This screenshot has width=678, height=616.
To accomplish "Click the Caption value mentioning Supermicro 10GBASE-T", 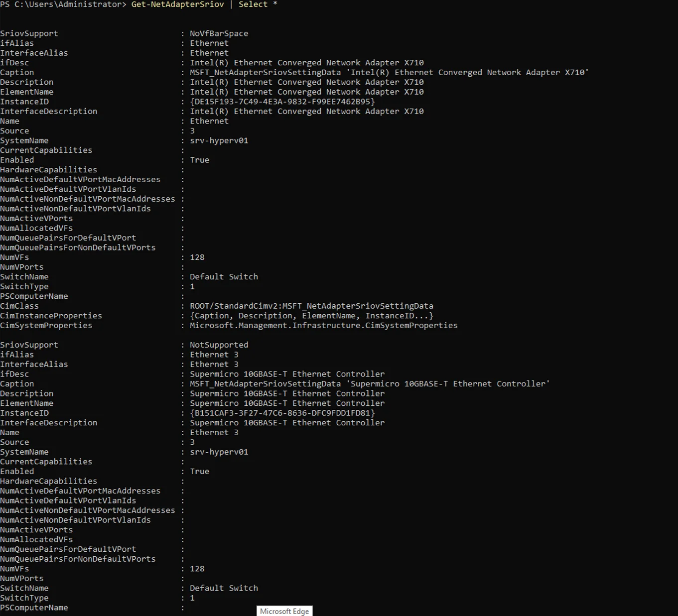I will 370,383.
